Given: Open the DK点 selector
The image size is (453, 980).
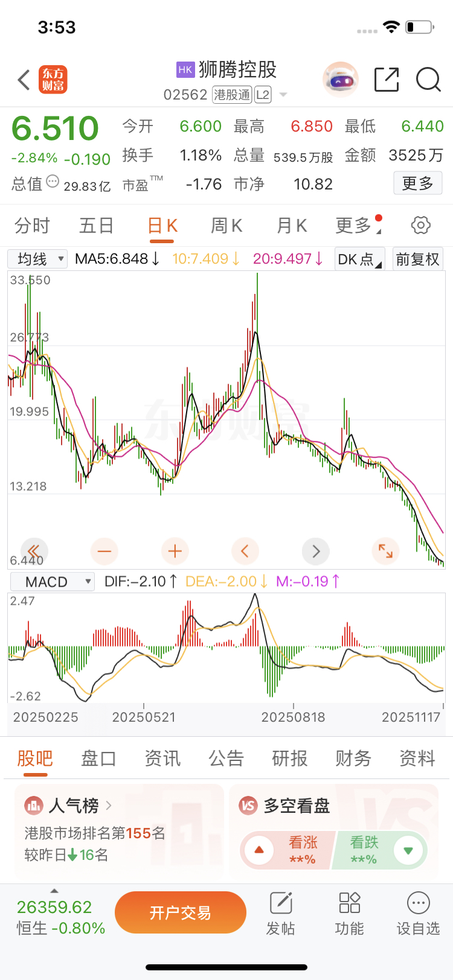Looking at the screenshot, I should pyautogui.click(x=359, y=259).
